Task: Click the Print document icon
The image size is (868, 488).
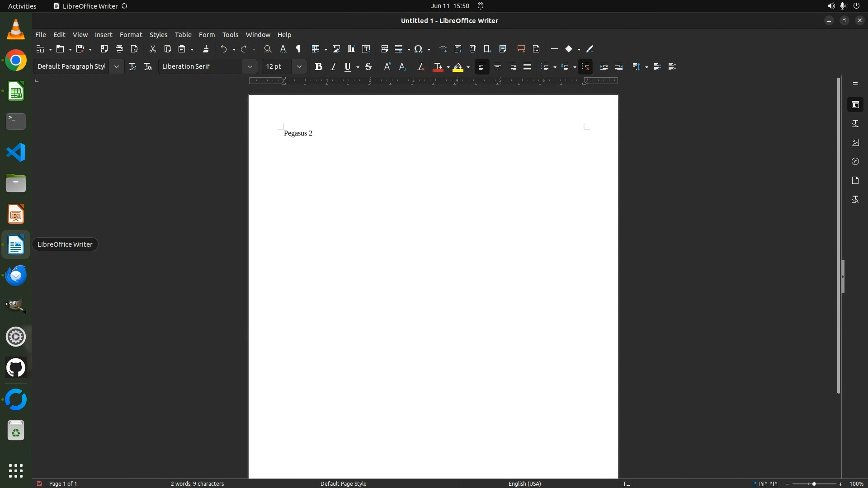Action: [x=119, y=49]
